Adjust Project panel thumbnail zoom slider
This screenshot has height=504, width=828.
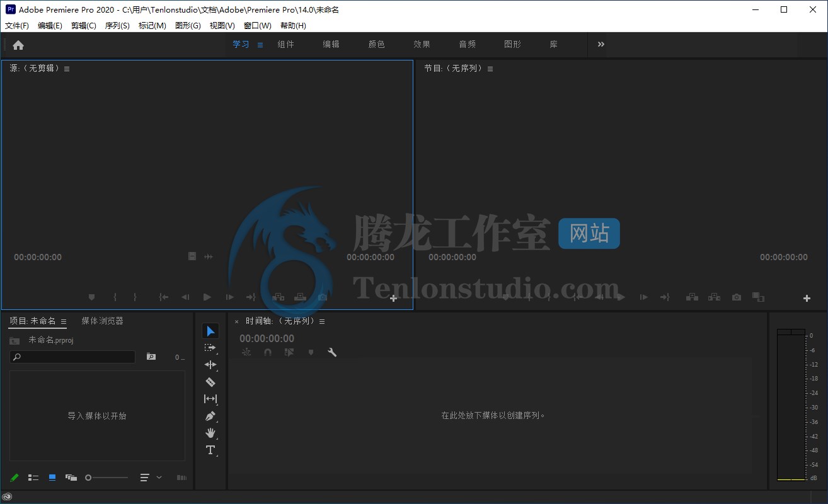pos(106,478)
